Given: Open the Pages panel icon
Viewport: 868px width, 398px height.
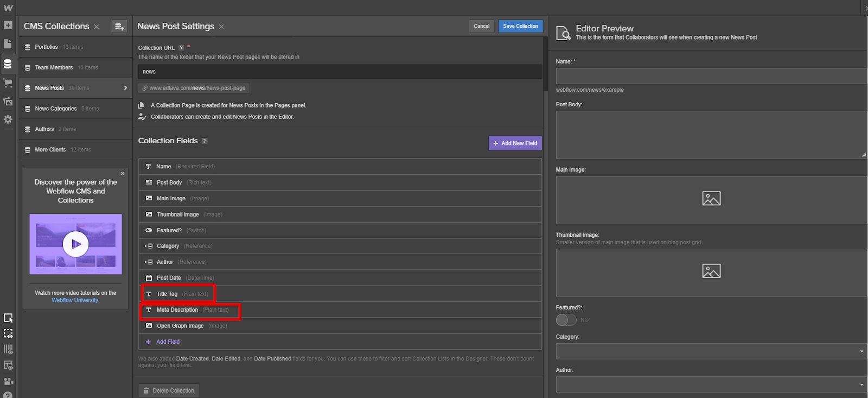Looking at the screenshot, I should pos(8,44).
